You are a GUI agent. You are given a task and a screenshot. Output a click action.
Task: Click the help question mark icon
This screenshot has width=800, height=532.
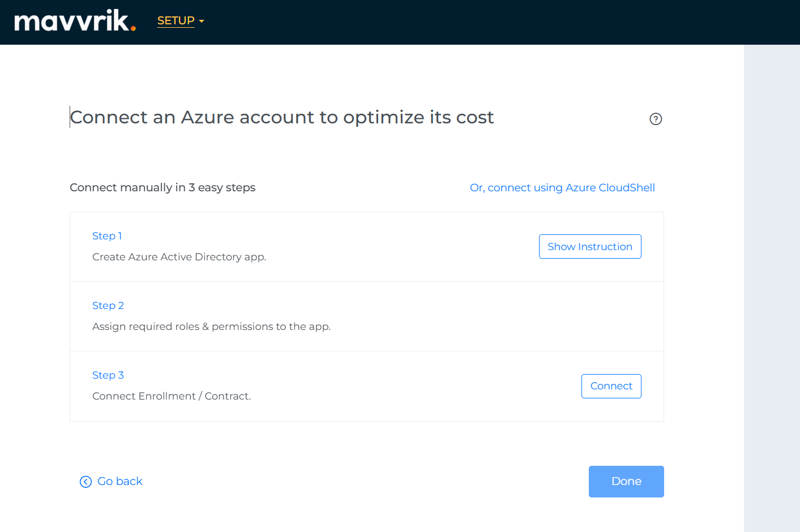pyautogui.click(x=656, y=119)
